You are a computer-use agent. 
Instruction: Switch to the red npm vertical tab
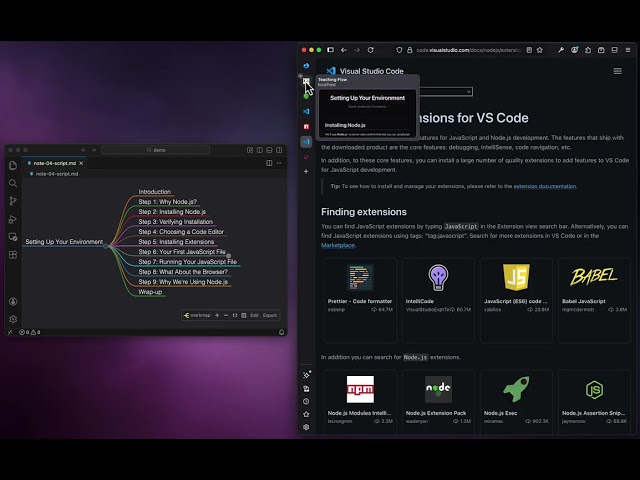[x=306, y=127]
